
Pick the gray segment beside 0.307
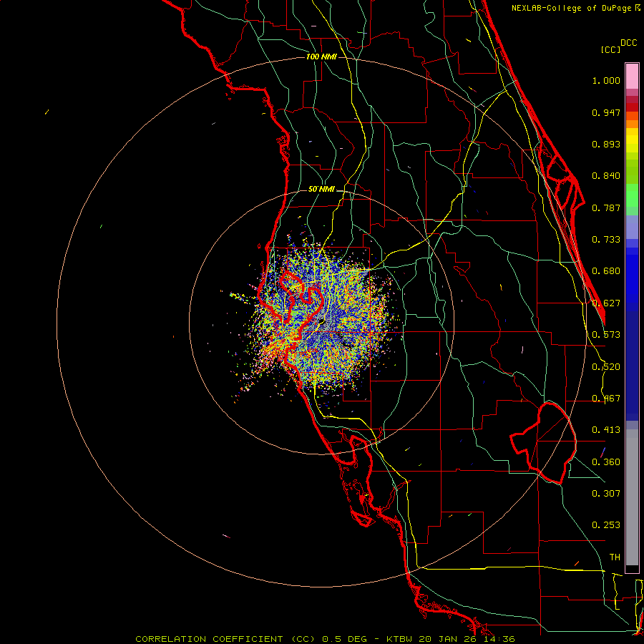632,497
